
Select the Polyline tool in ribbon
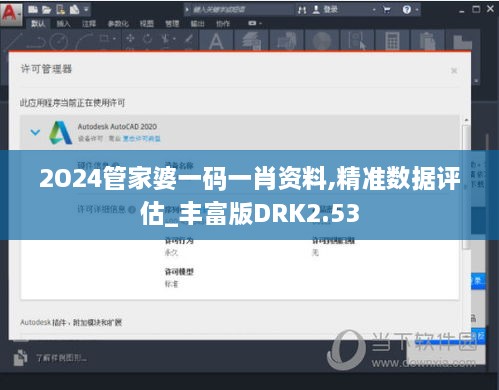click(35, 42)
